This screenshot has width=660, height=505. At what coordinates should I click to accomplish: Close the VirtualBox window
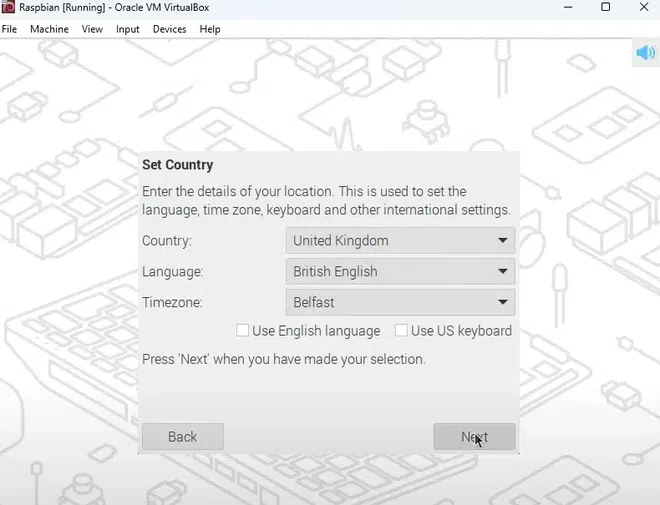[x=644, y=7]
